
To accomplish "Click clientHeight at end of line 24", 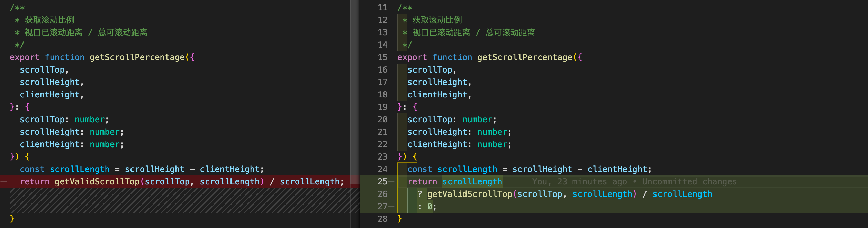I will [x=617, y=169].
